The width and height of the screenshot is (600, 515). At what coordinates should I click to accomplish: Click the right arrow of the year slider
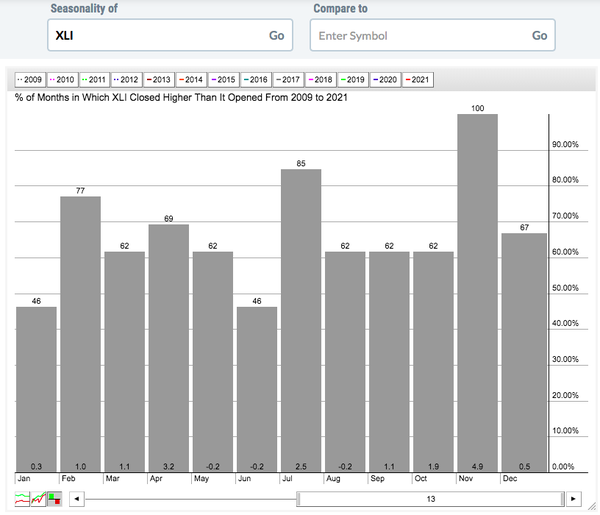point(573,498)
